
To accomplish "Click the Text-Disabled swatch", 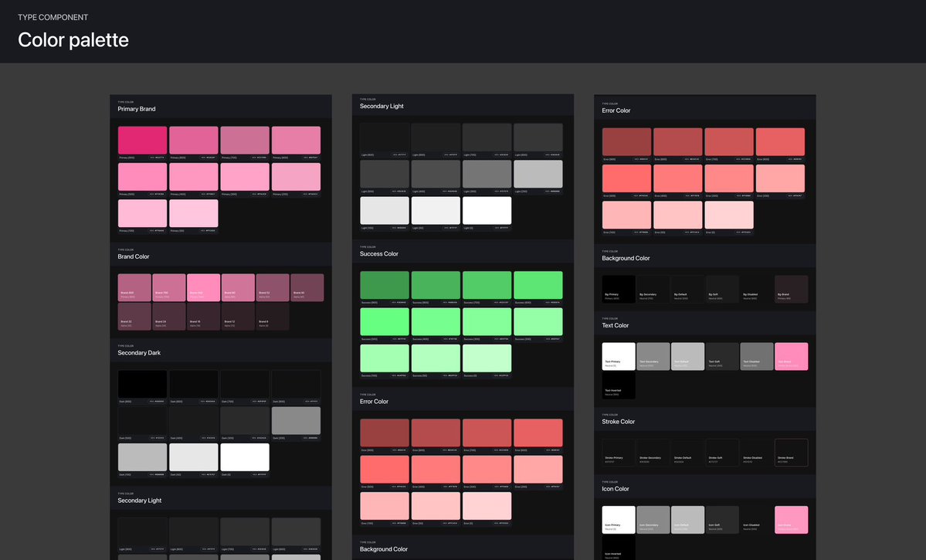I will click(757, 357).
